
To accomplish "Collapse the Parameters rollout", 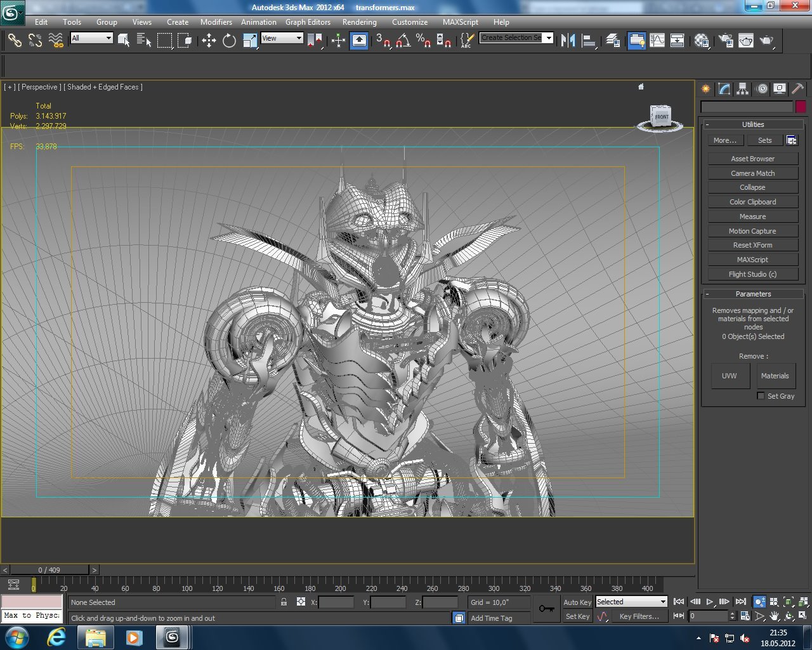I will coord(753,294).
